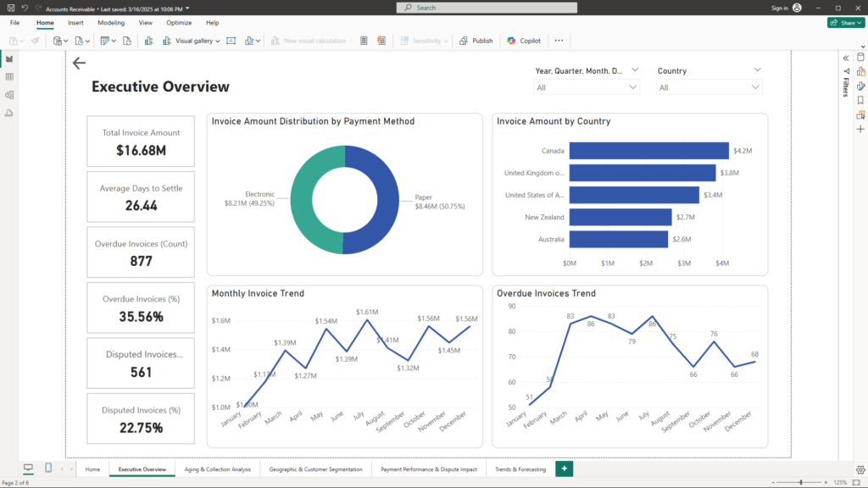
Task: Expand the collapsed Filters pane
Action: click(x=845, y=58)
